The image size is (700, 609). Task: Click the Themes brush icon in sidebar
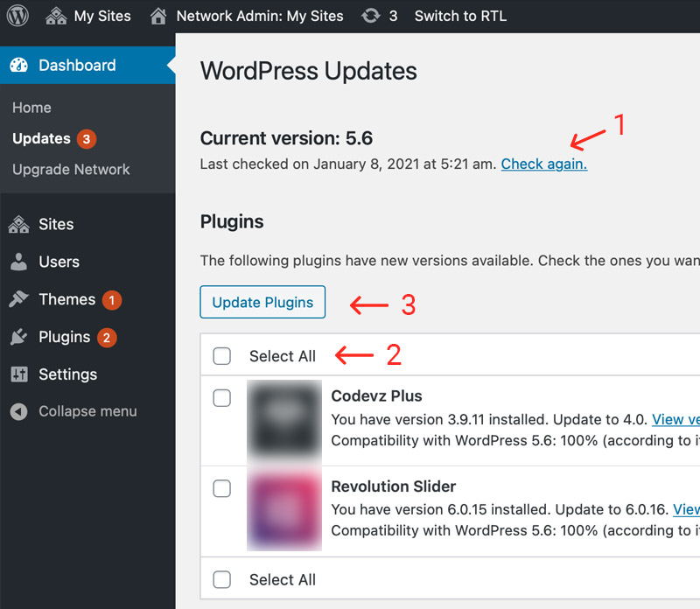18,299
